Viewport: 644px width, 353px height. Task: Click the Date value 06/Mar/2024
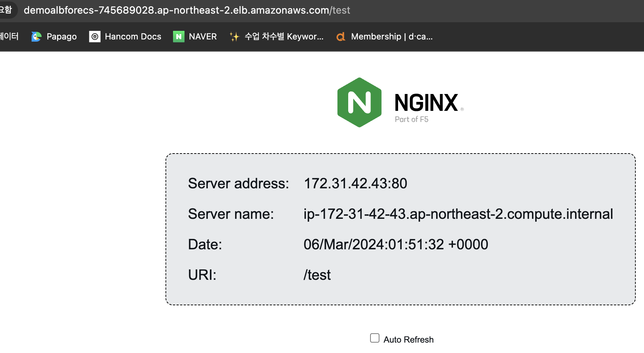click(x=396, y=245)
